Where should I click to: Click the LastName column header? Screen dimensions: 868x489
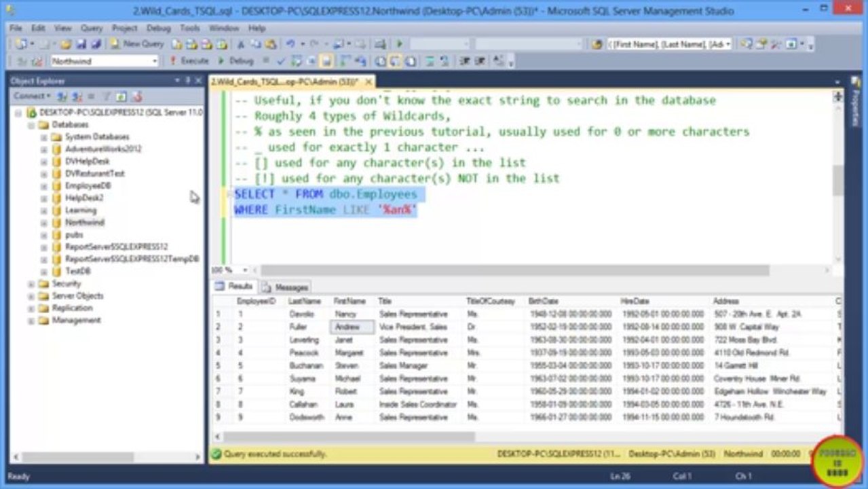304,301
